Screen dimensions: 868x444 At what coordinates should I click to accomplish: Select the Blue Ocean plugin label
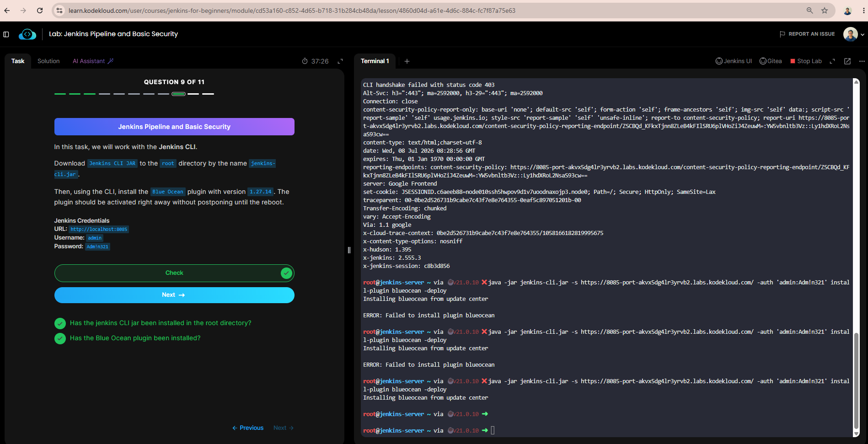tap(168, 192)
